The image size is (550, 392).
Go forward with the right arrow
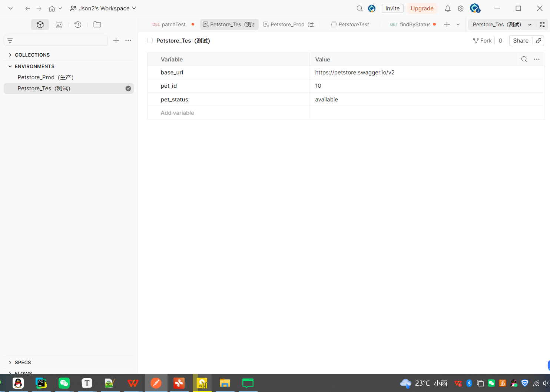click(x=39, y=9)
